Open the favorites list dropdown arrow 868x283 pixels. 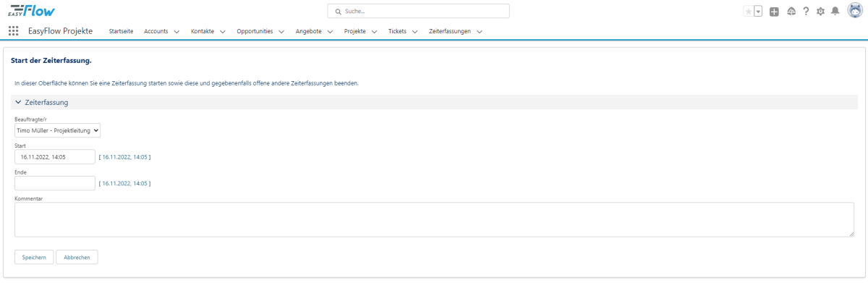758,12
